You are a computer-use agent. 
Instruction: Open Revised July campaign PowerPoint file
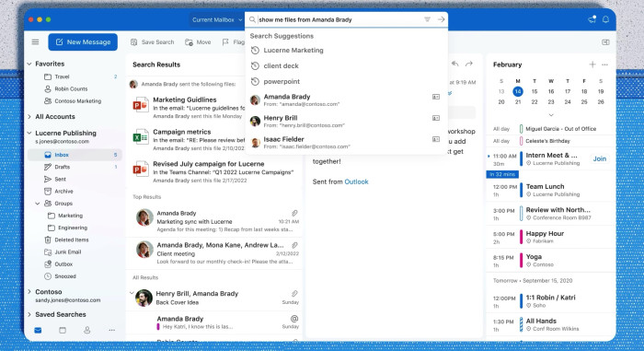(x=215, y=171)
